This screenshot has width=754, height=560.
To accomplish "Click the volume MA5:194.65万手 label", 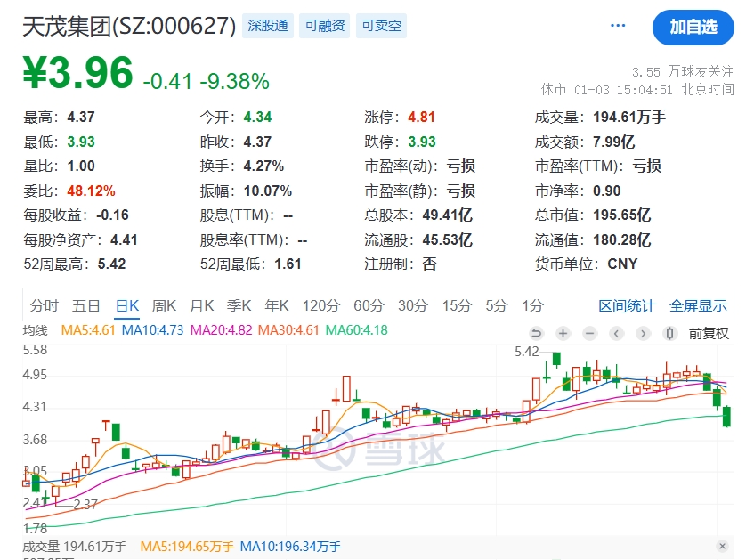I will click(187, 547).
